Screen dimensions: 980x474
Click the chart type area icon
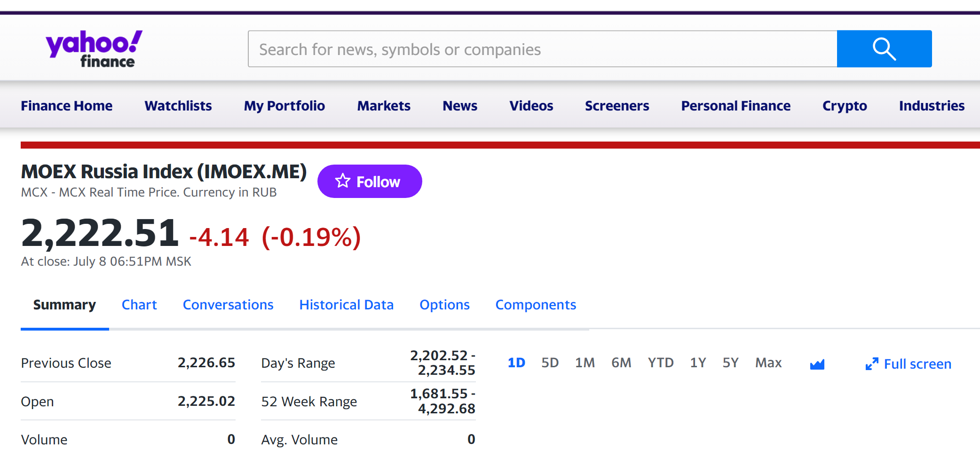coord(817,364)
